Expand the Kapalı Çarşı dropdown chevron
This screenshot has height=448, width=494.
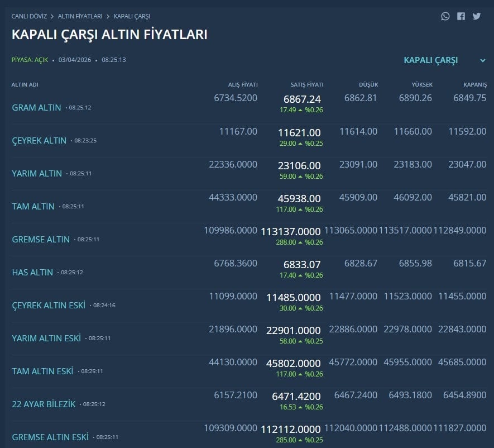(482, 60)
